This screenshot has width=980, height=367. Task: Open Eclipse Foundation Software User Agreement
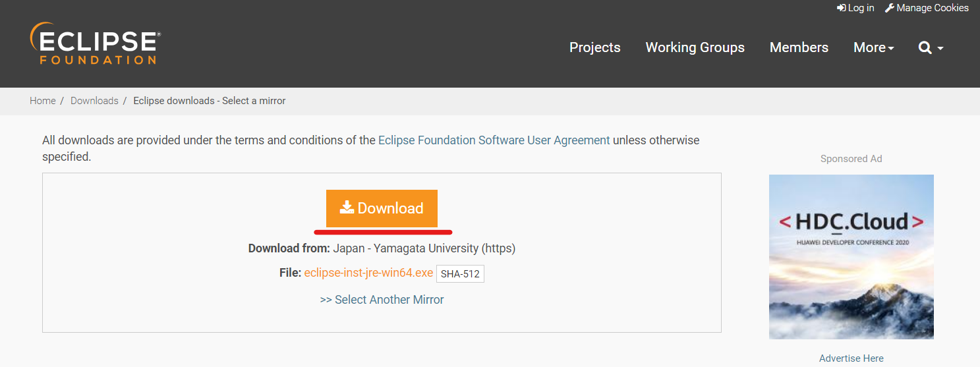point(494,140)
